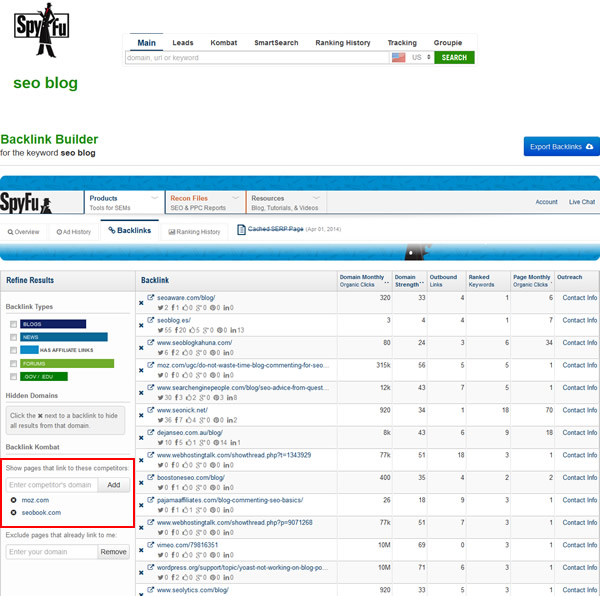
Task: Hide pajamaaffiliates.com row with X icon
Action: 141,505
